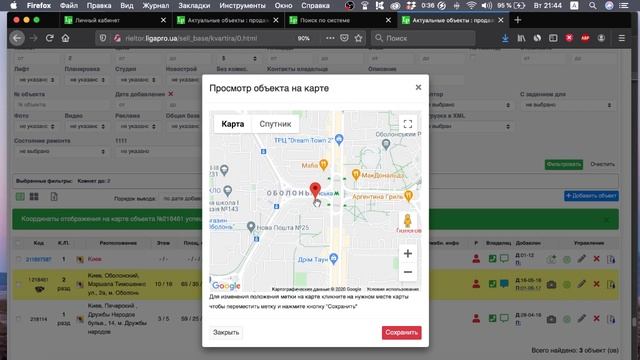Viewport: 640px width, 360px height.
Task: Tick the checkbox of row 218114
Action: coord(19,319)
